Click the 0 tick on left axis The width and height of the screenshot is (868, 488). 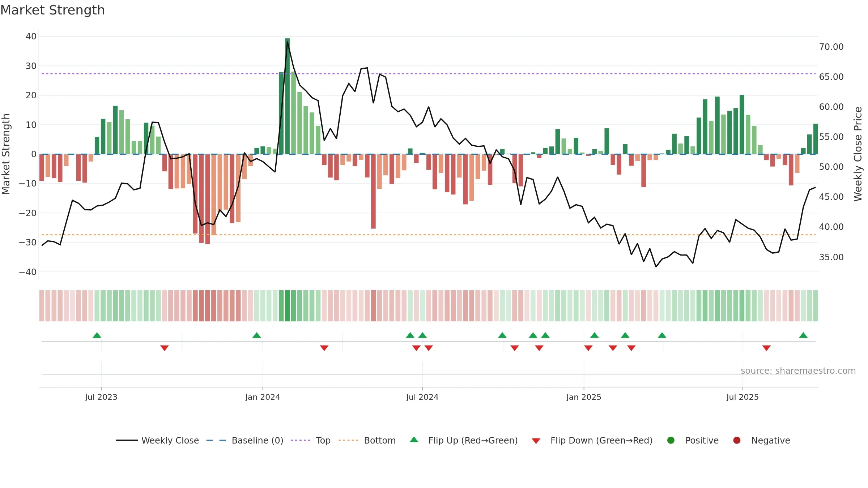coord(34,154)
